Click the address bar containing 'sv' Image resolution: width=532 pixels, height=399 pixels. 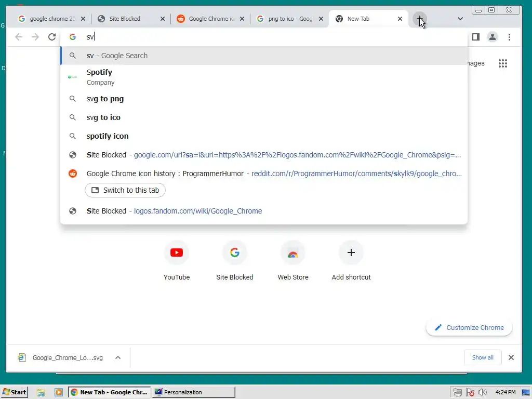coord(264,37)
